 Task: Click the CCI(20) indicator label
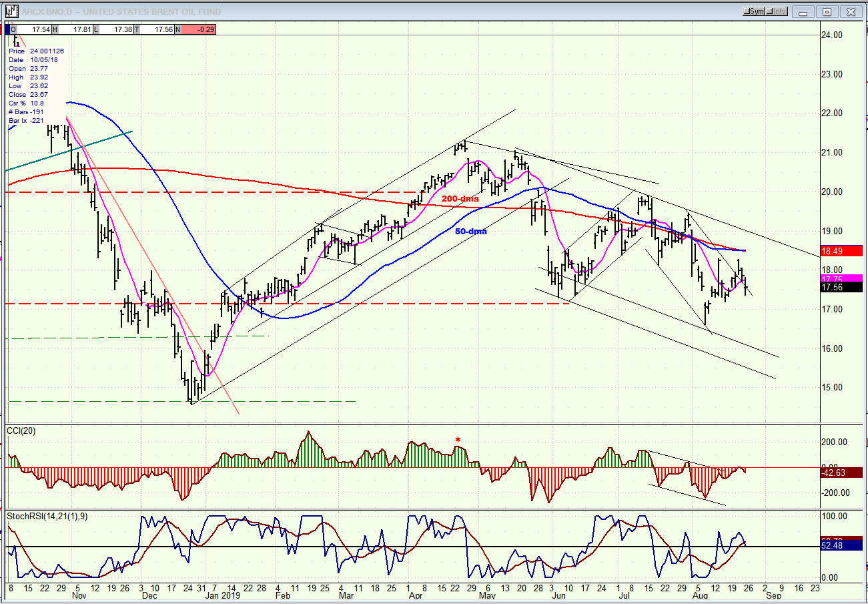coord(21,431)
